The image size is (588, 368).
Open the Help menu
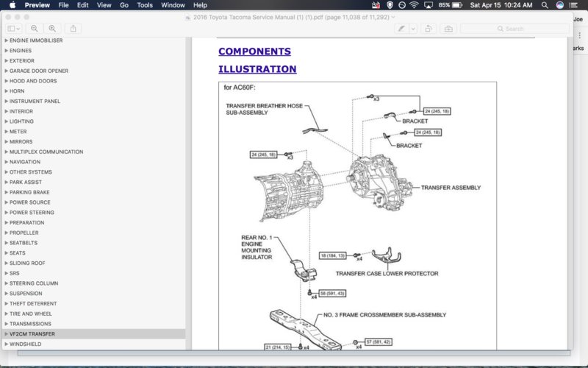tap(200, 5)
